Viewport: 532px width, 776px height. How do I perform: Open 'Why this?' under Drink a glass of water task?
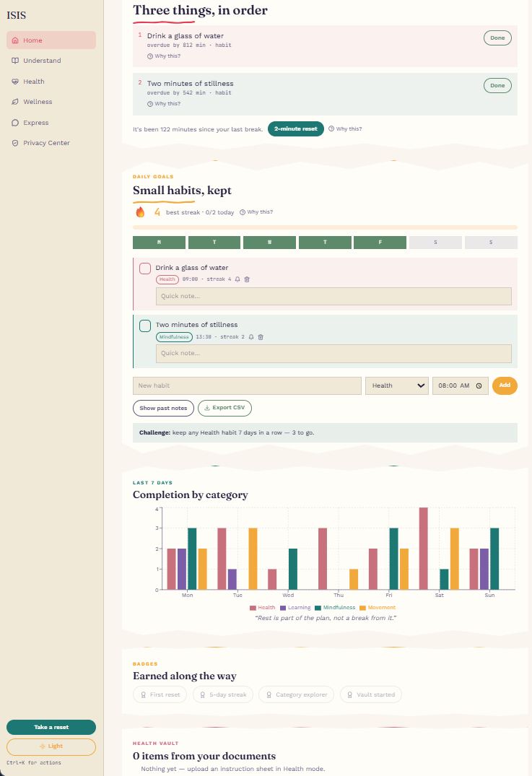164,56
